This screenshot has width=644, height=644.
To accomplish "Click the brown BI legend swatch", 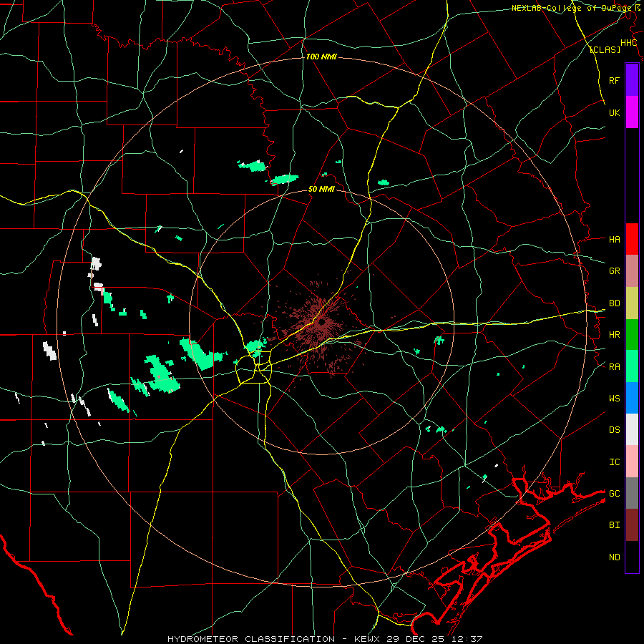I will [632, 525].
